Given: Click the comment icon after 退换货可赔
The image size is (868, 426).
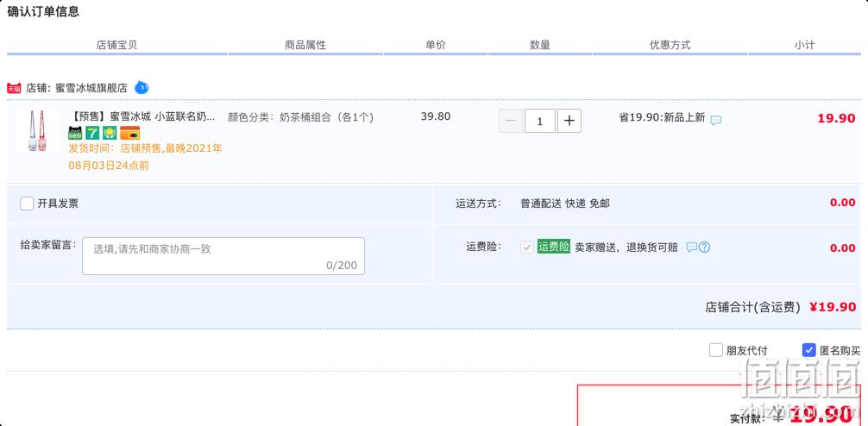Looking at the screenshot, I should coord(691,247).
